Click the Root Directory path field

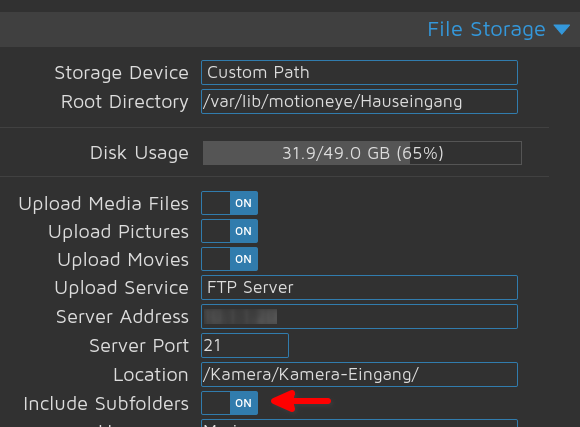click(x=359, y=101)
